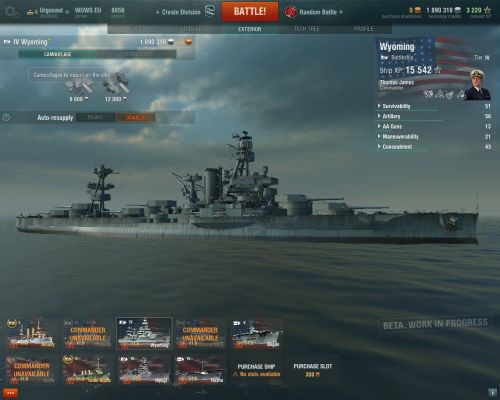Image resolution: width=500 pixels, height=400 pixels.
Task: Select the 12 000 credit camouflage icon
Action: point(115,83)
